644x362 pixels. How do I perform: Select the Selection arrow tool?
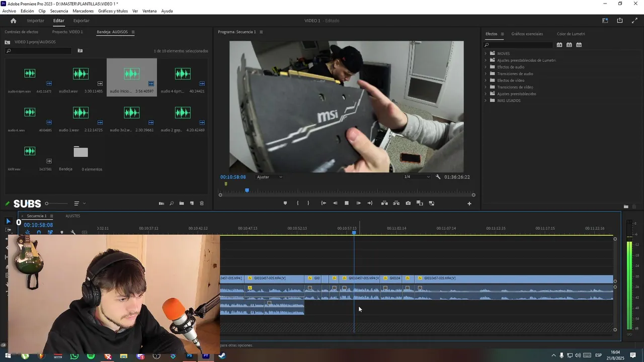(x=8, y=221)
